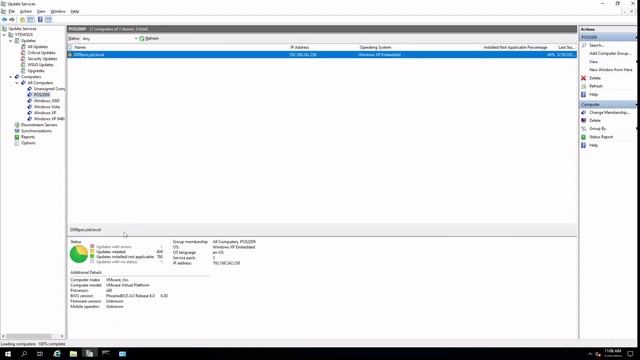
Task: Sort by Operating System column header
Action: click(375, 47)
